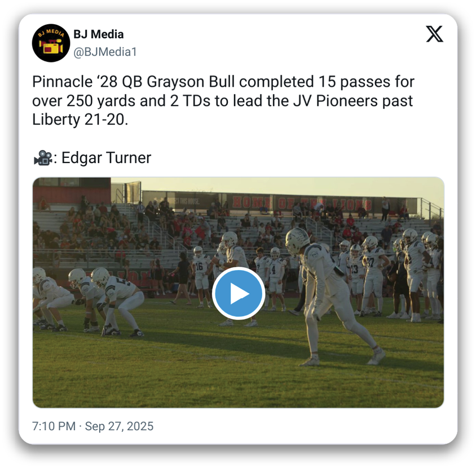Image resolution: width=476 pixels, height=468 pixels.
Task: Visit the @BJMedia1 handle
Action: coord(105,52)
